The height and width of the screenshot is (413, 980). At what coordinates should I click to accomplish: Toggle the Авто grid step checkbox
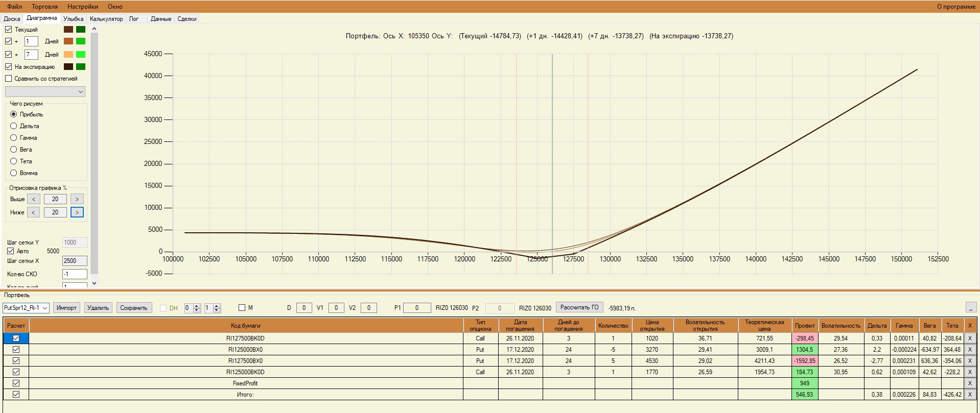(x=10, y=251)
